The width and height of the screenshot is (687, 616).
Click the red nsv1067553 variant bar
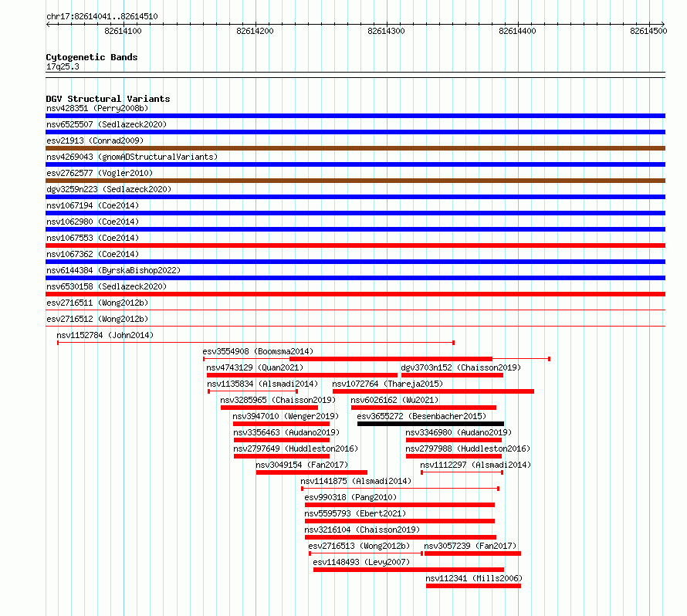coord(355,245)
